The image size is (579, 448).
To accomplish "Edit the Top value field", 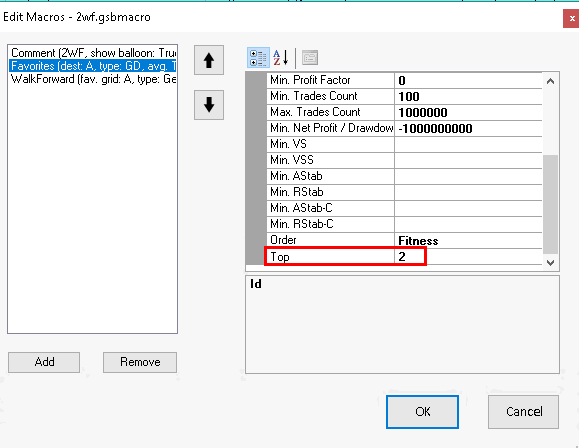I will 468,257.
